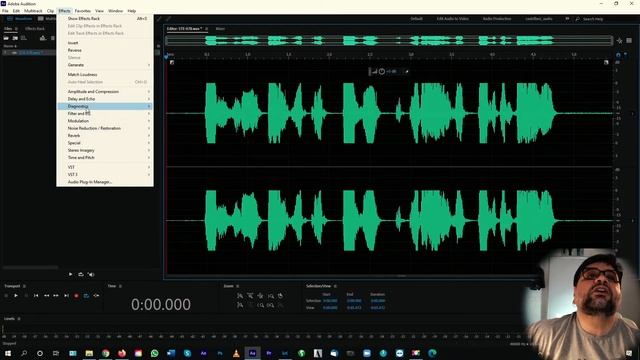This screenshot has width=640, height=360.
Task: Click Play in the Files panel preview
Action: (x=70, y=274)
